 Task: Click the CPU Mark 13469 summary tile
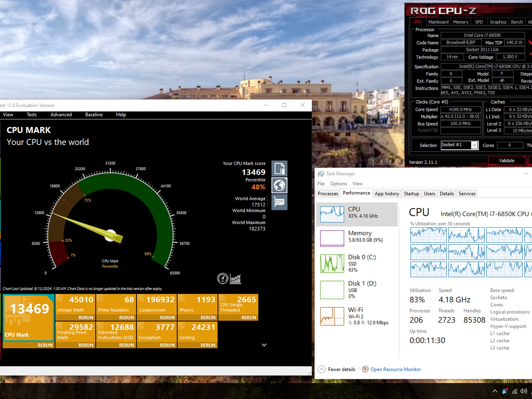[29, 318]
